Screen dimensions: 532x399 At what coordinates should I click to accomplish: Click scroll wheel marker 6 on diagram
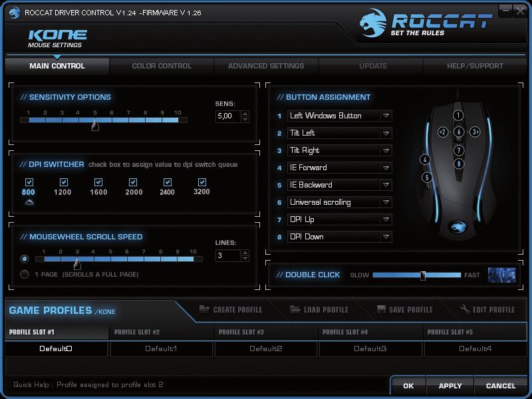(x=459, y=132)
